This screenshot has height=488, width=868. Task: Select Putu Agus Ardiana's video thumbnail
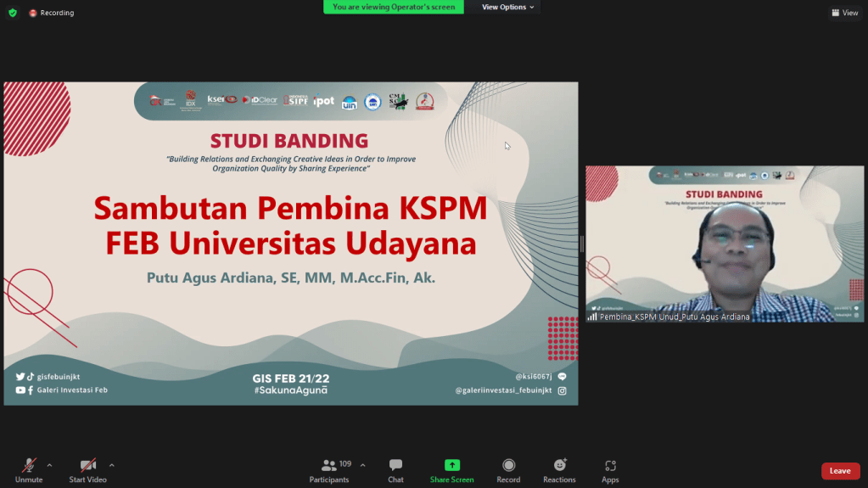point(725,244)
